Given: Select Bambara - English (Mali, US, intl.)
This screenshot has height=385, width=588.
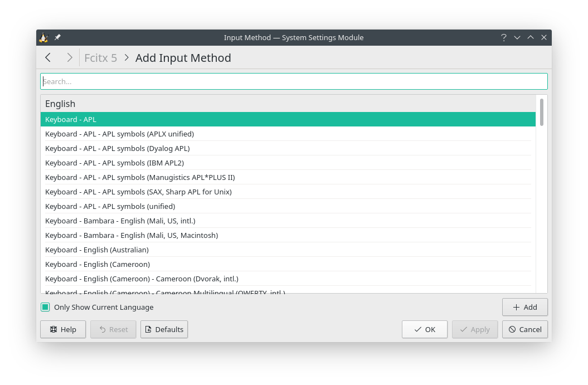Looking at the screenshot, I should pos(288,221).
